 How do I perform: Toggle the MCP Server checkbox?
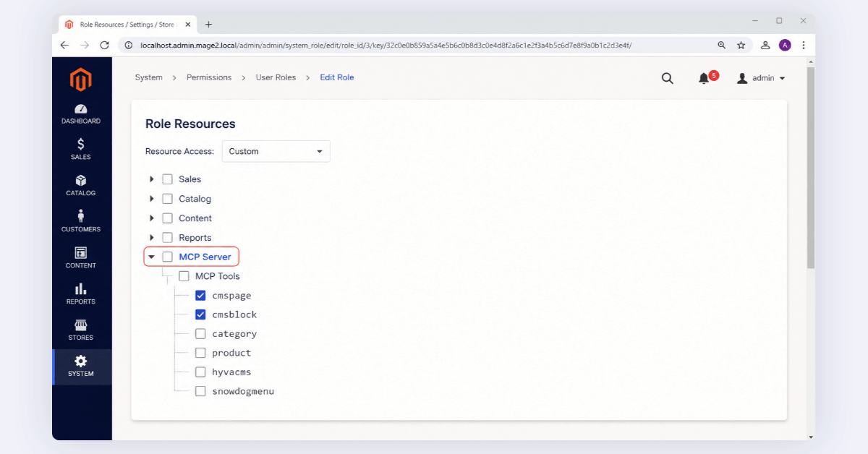(167, 257)
